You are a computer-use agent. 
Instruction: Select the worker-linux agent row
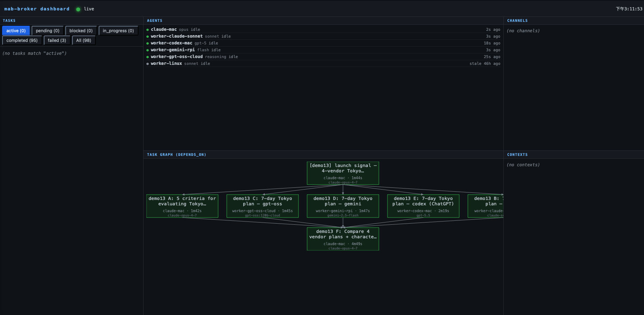(323, 63)
